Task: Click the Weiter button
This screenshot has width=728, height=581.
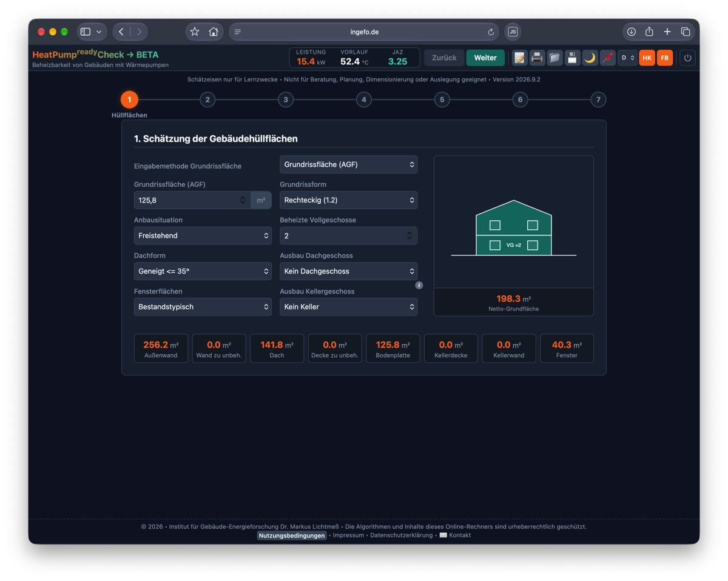Action: (x=485, y=58)
